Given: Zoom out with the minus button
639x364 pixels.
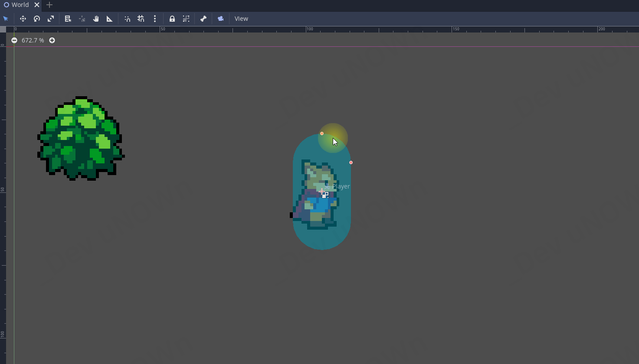Looking at the screenshot, I should (x=14, y=40).
